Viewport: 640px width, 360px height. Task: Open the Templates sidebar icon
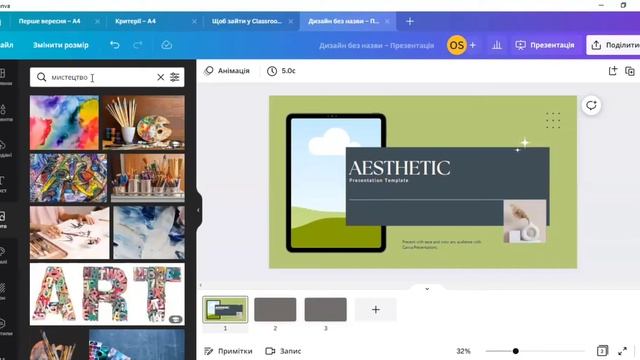[x=3, y=77]
